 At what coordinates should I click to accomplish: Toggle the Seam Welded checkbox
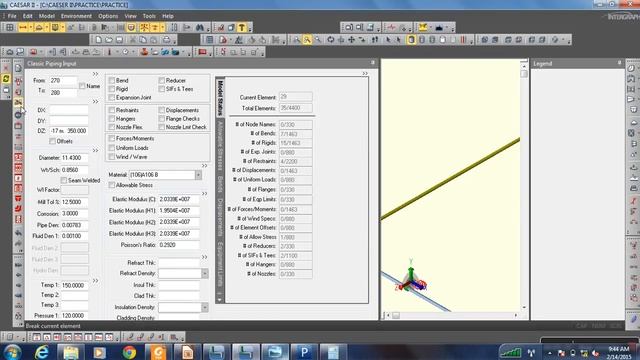pyautogui.click(x=64, y=180)
